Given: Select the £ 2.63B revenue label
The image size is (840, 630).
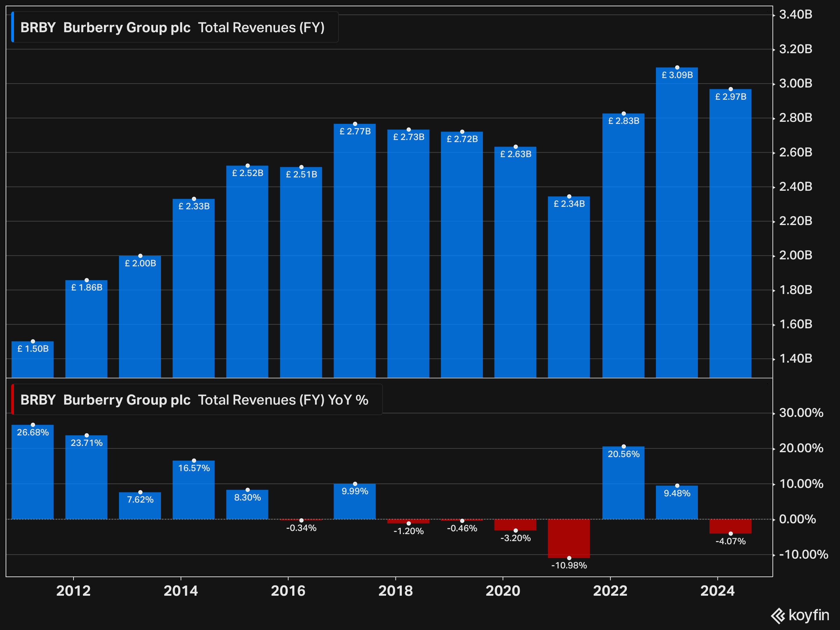Looking at the screenshot, I should pyautogui.click(x=516, y=154).
